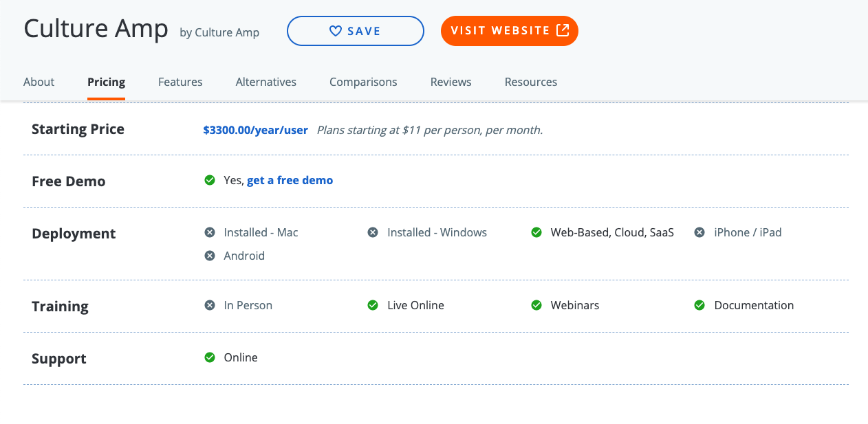Image resolution: width=868 pixels, height=424 pixels.
Task: Click 'Plans starting at $11 per person' note
Action: tap(430, 130)
